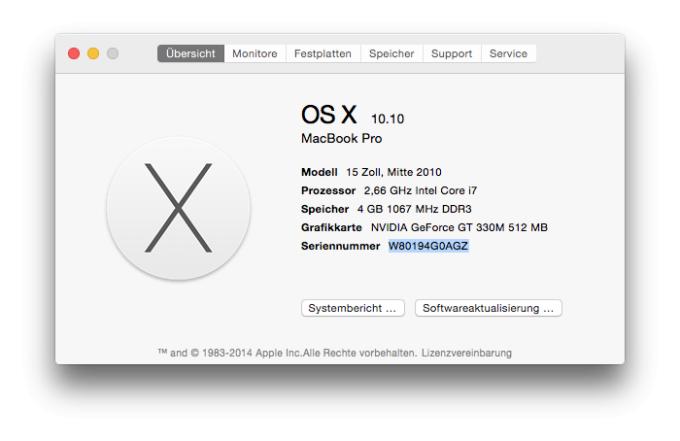Click the red close window button
Viewport: 680px width, 441px height.
[74, 53]
